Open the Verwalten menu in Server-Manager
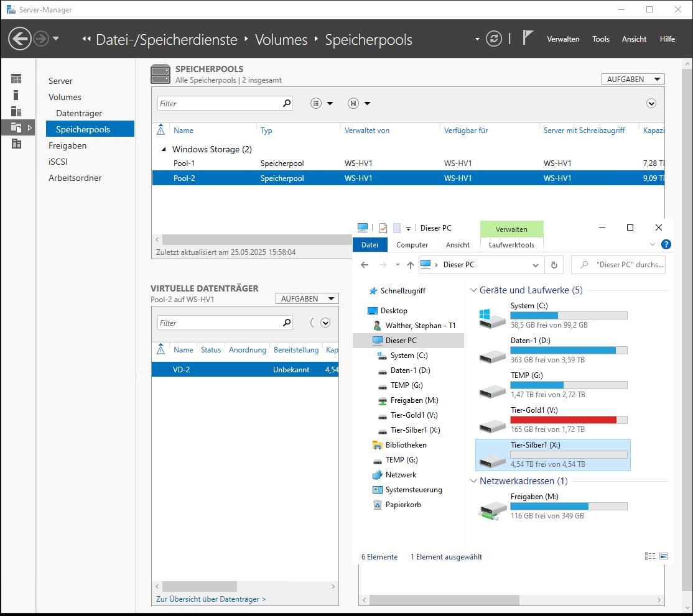Viewport: 693px width, 616px height. (x=562, y=39)
